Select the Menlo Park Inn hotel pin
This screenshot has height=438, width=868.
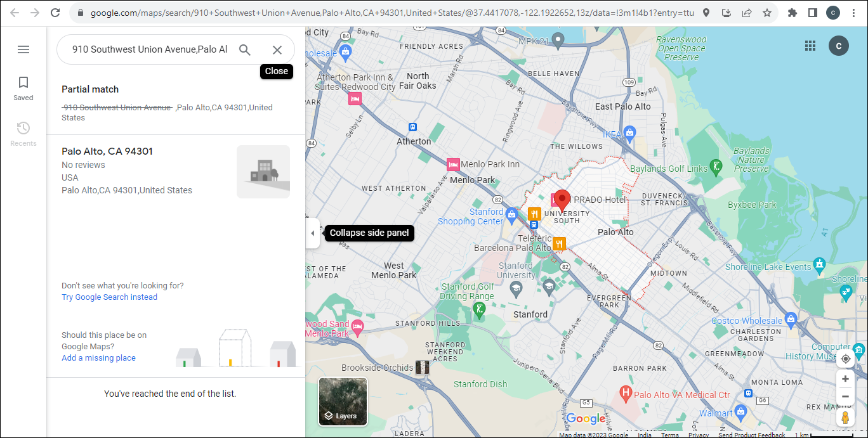click(x=453, y=164)
